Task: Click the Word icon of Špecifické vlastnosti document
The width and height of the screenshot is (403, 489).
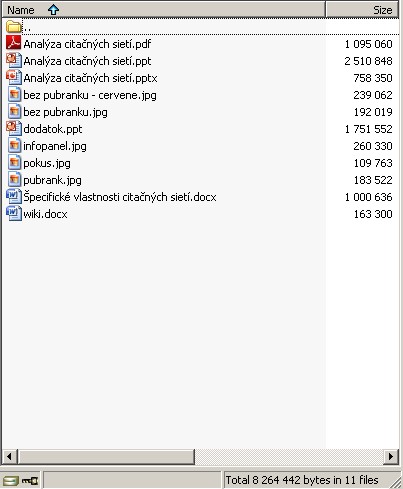Action: pos(14,197)
